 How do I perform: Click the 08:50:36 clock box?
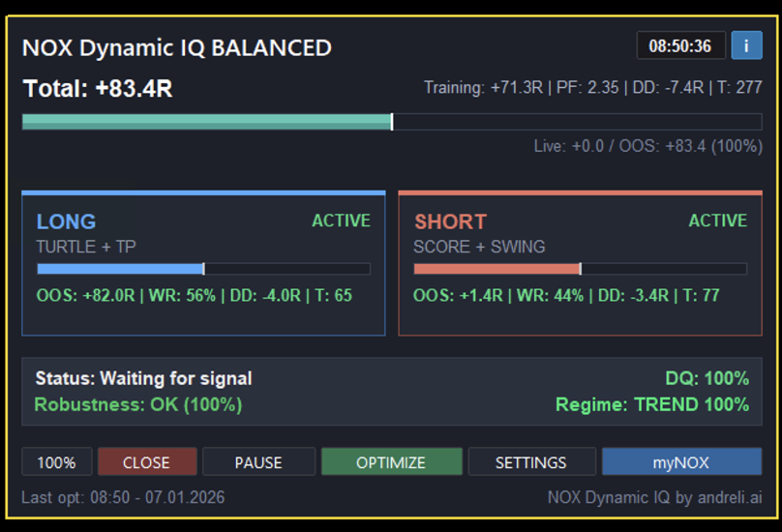[680, 45]
